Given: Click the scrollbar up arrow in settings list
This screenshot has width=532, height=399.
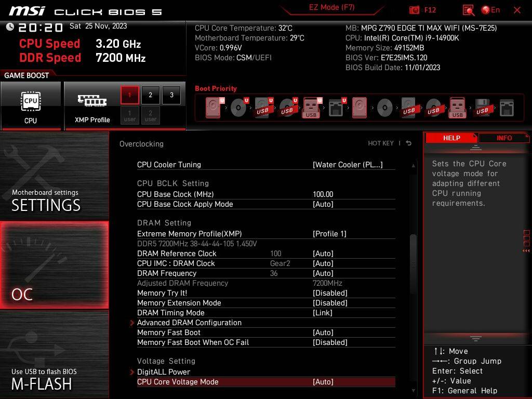Looking at the screenshot, I should (413, 166).
